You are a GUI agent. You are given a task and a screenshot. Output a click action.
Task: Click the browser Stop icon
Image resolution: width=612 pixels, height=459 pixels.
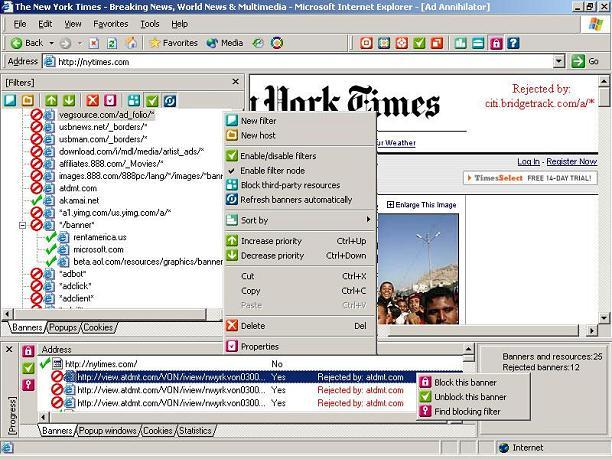click(94, 43)
